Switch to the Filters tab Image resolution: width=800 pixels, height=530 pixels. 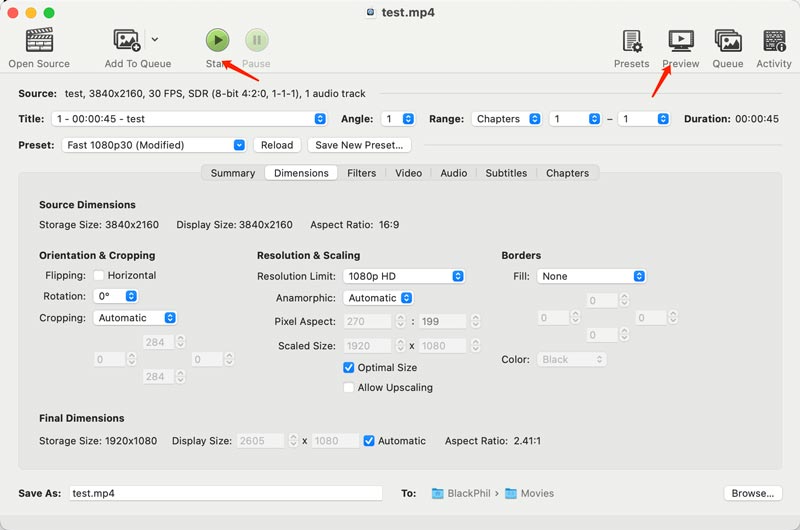[x=361, y=173]
